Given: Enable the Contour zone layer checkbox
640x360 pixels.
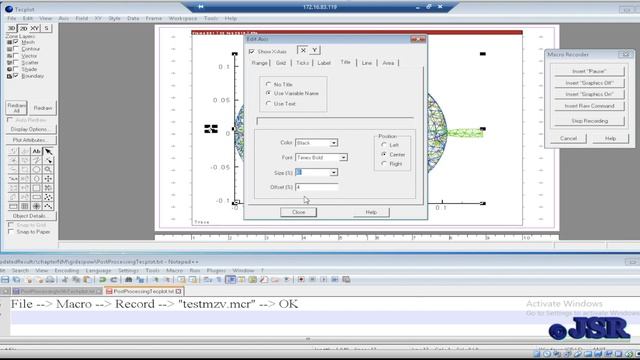Looking at the screenshot, I should [x=16, y=49].
